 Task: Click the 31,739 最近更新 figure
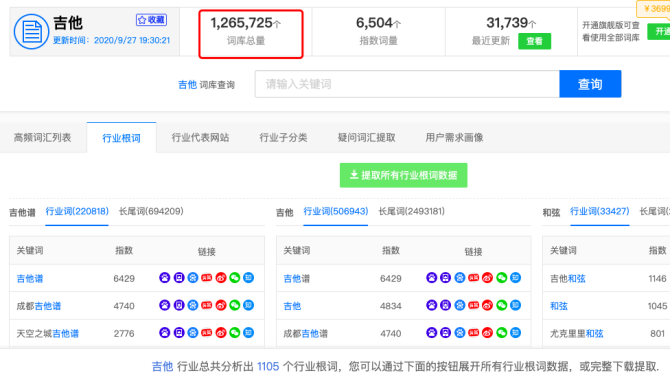[x=511, y=23]
